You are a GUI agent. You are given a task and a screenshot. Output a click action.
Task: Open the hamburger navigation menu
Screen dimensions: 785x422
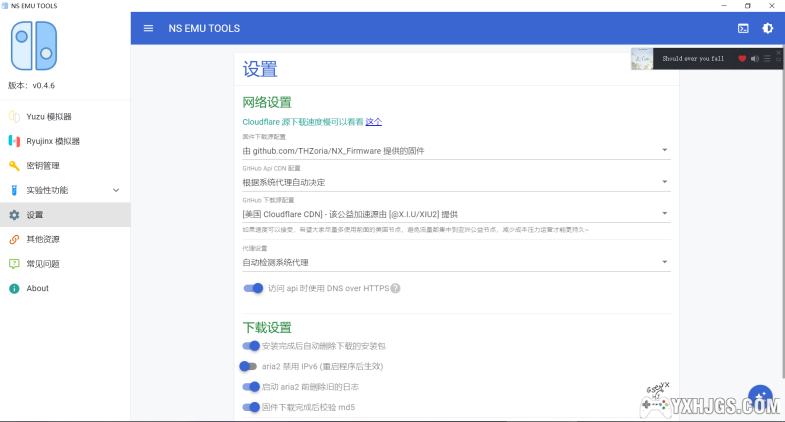click(148, 29)
